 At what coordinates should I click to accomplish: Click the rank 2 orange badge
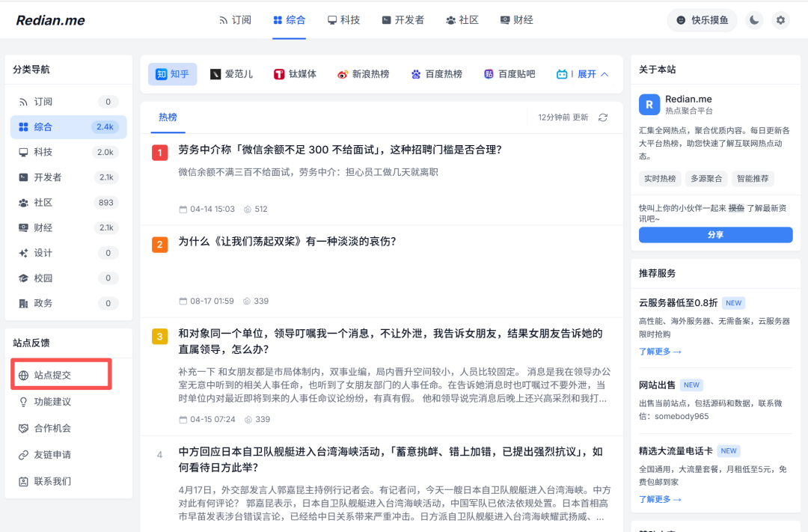click(160, 245)
